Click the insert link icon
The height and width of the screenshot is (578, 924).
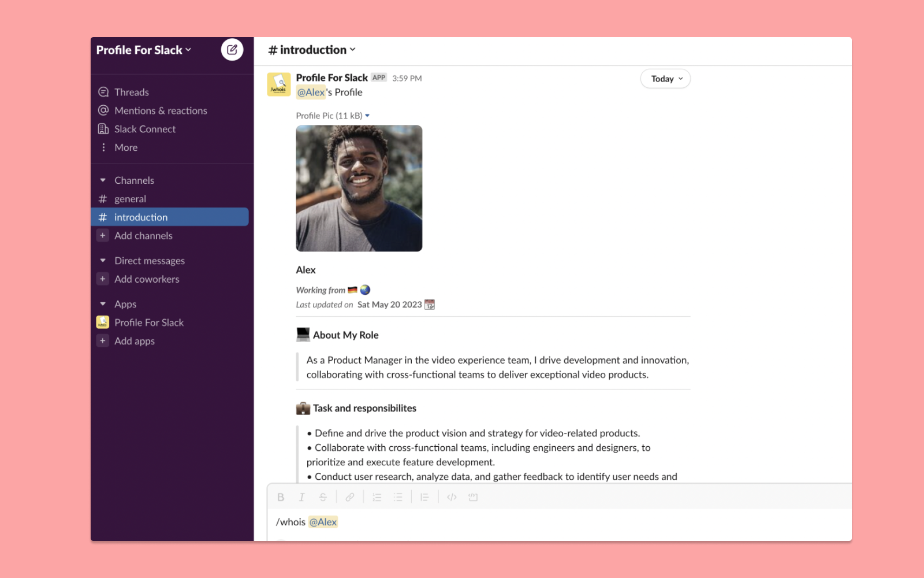[350, 497]
